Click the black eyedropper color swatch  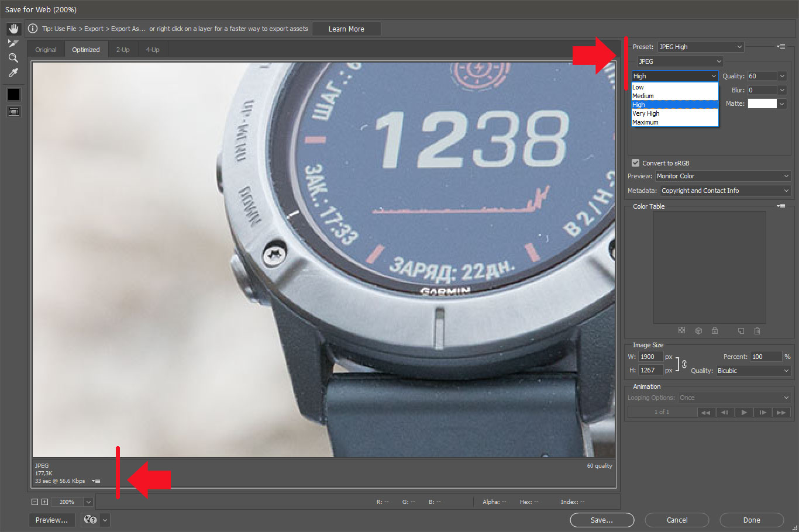click(13, 94)
